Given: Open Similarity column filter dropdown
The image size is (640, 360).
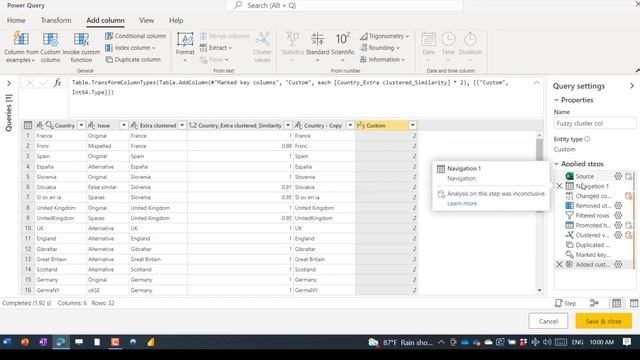Looking at the screenshot, I should 288,125.
